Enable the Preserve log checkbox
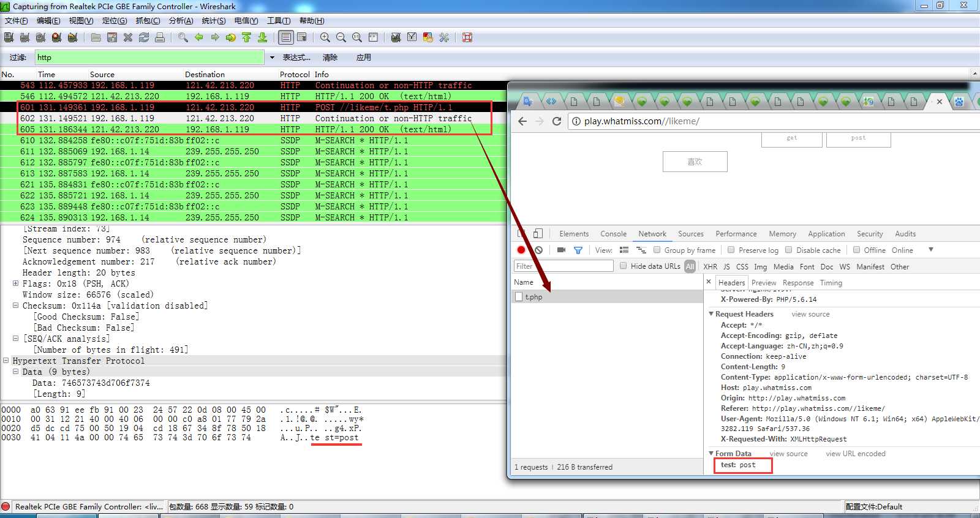 731,250
